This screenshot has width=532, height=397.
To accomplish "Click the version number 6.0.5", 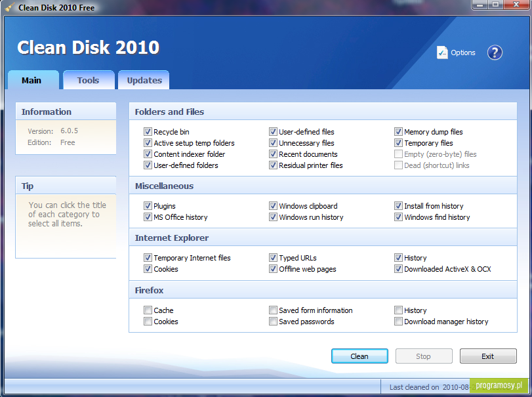I will (70, 131).
